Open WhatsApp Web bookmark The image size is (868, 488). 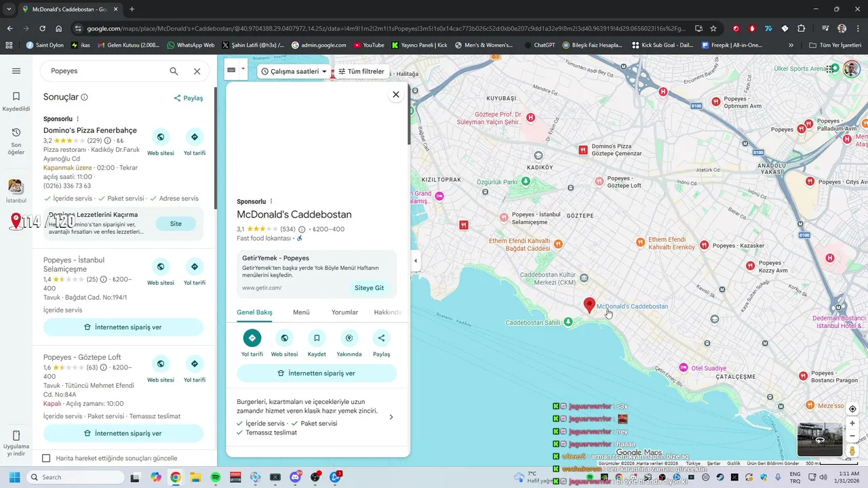(190, 45)
